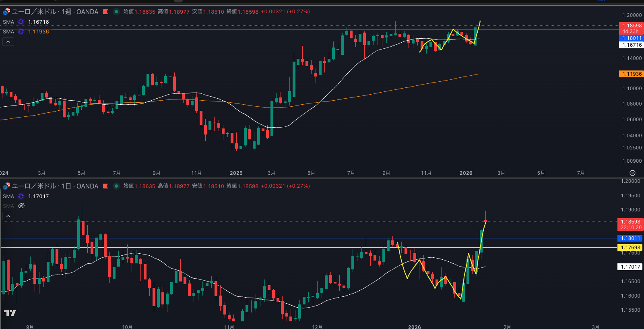
Task: Select the orange SMA label on weekly chart
Action: point(8,31)
